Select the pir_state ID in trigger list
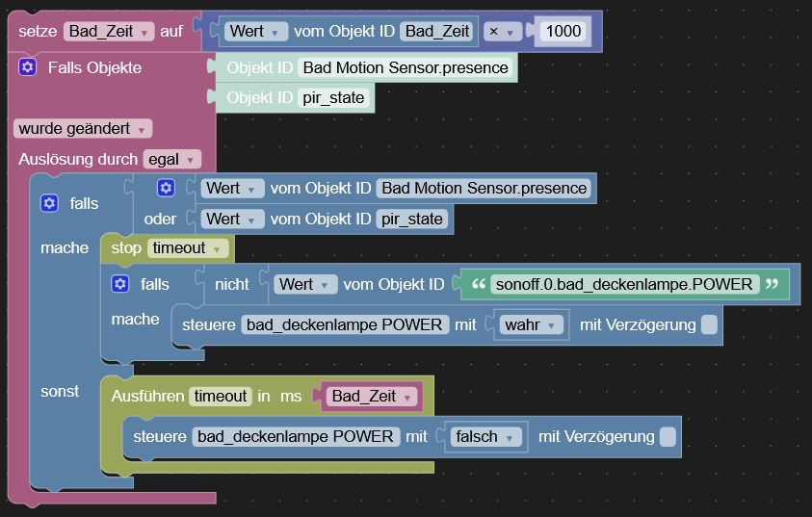This screenshot has height=517, width=812. click(x=333, y=98)
